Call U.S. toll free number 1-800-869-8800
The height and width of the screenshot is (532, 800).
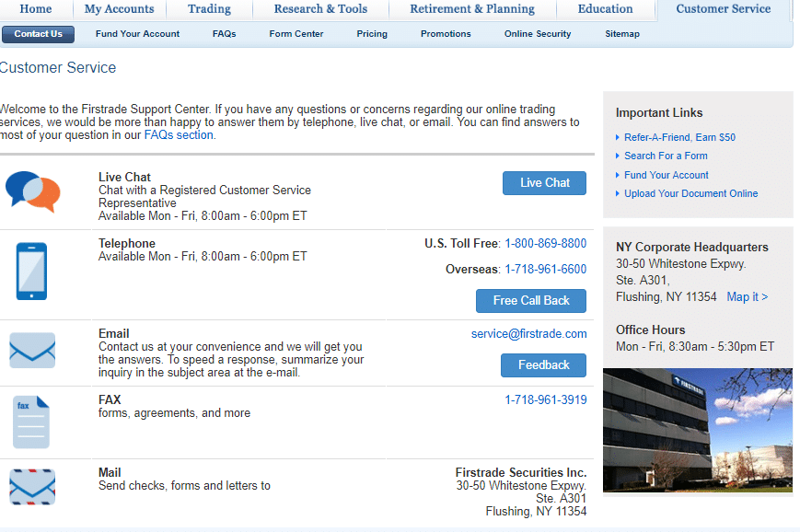click(545, 244)
